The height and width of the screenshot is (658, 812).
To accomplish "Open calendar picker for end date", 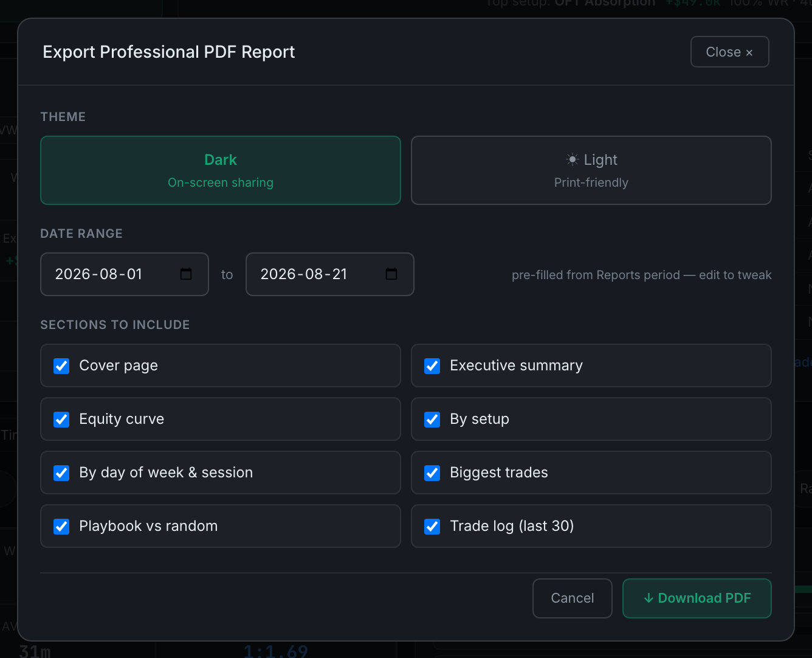I will click(391, 274).
